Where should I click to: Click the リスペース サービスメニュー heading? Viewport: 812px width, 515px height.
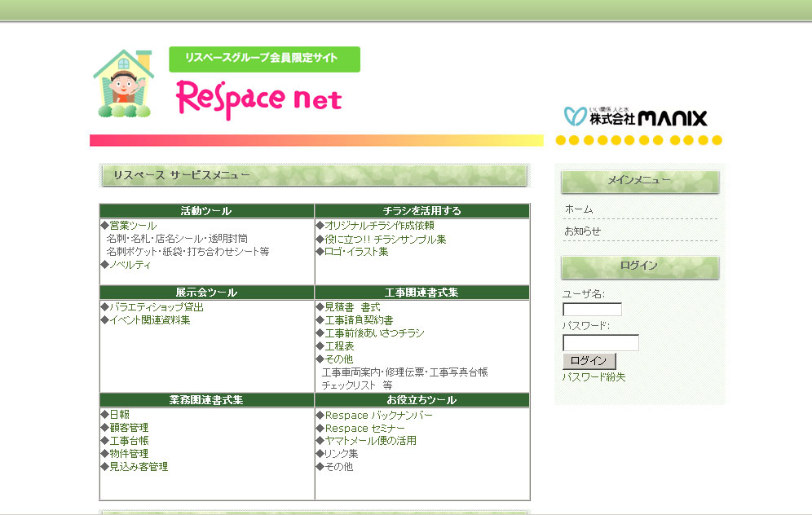(315, 175)
